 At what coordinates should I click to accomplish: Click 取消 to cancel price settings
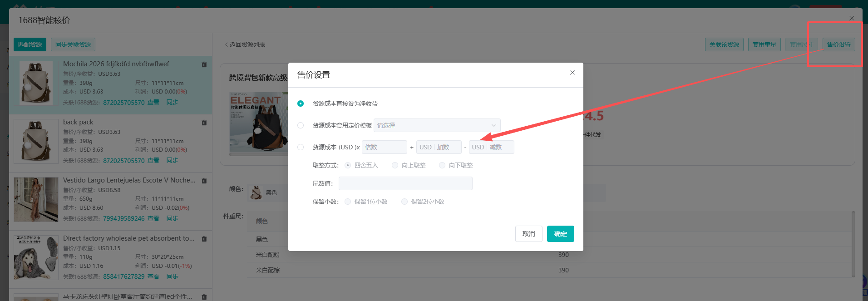pos(529,234)
